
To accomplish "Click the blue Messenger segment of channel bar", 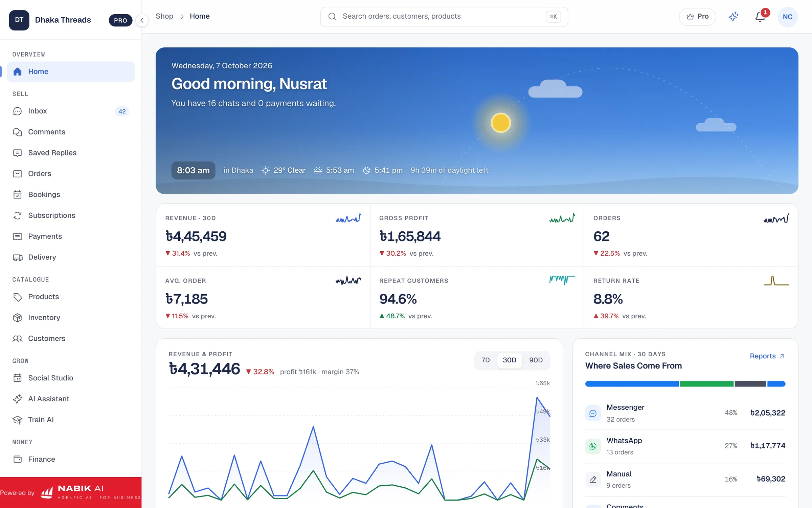I will (632, 384).
